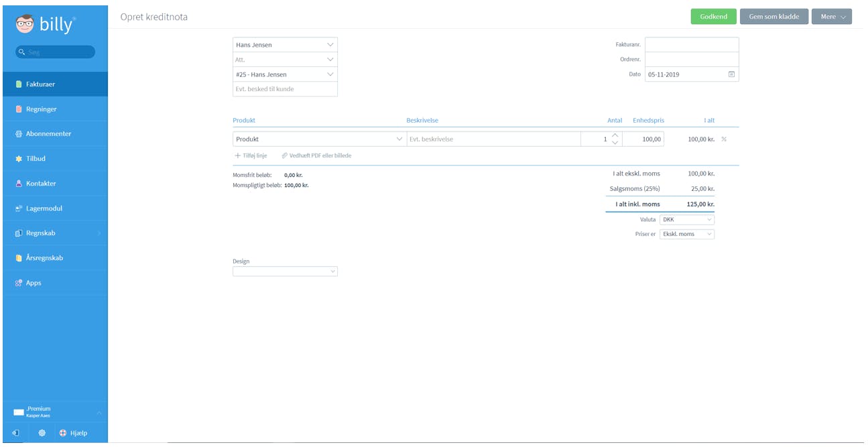Go to Kontakter in the sidebar
The image size is (868, 447).
tap(55, 184)
